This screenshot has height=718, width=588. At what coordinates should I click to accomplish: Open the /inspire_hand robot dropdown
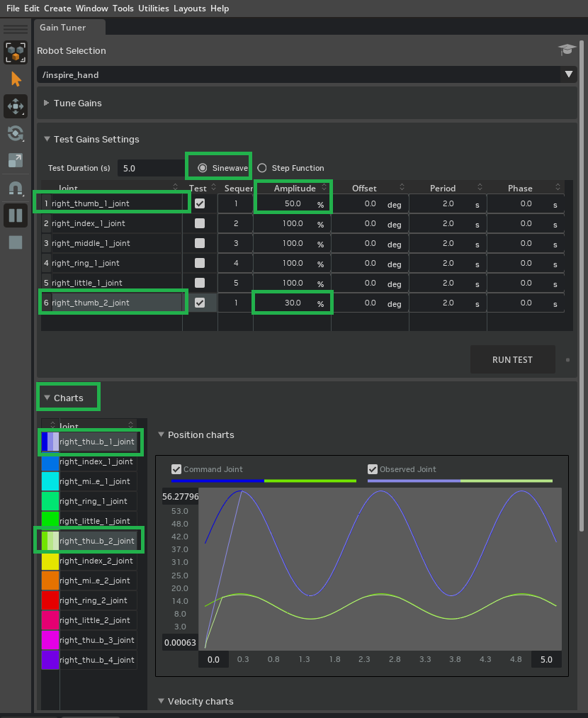point(568,74)
